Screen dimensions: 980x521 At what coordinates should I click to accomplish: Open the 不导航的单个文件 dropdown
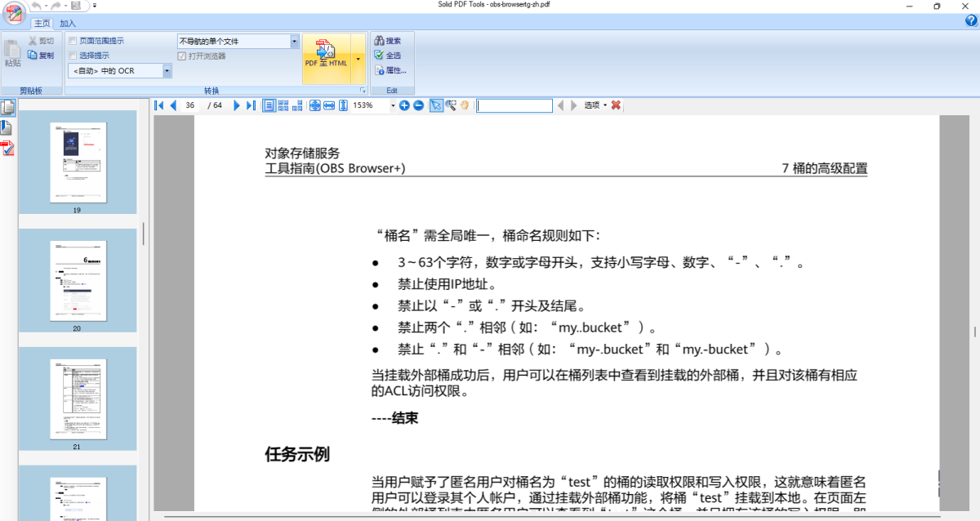(x=295, y=41)
